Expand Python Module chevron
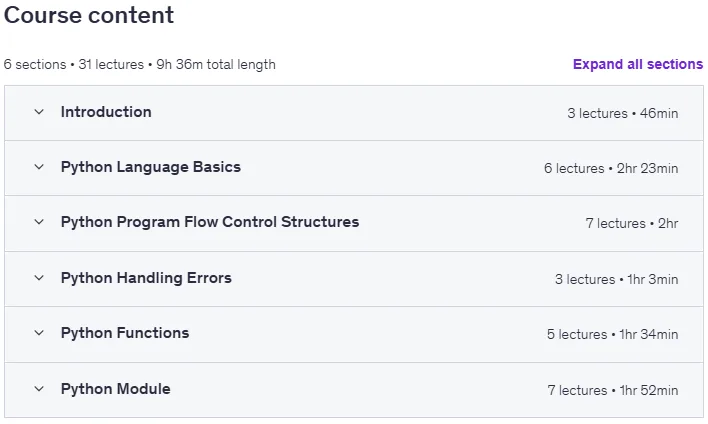708x424 pixels. point(39,389)
